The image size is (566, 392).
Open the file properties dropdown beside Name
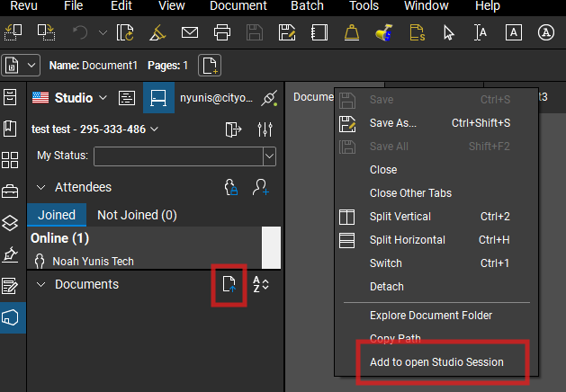(21, 66)
